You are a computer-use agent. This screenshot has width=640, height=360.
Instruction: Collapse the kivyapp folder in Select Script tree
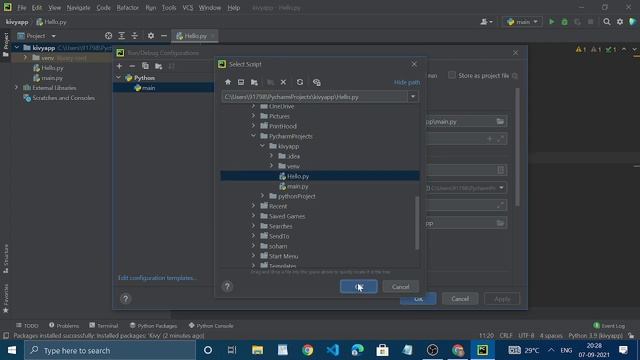point(262,146)
